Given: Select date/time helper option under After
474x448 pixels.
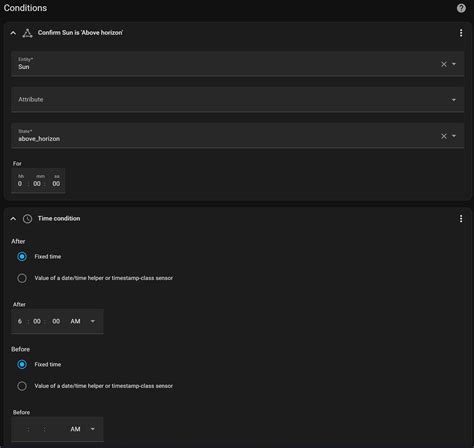Looking at the screenshot, I should click(x=22, y=278).
